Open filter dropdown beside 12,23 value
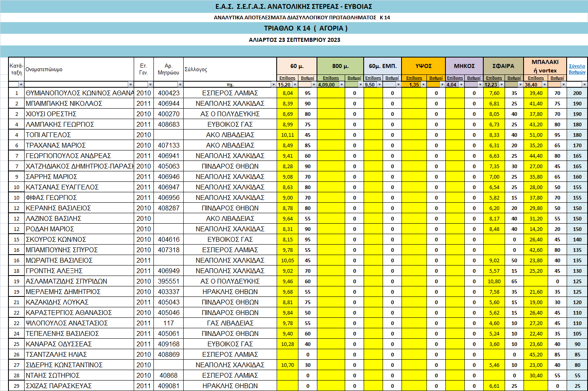Screen dimensions: 588x391 coord(501,84)
